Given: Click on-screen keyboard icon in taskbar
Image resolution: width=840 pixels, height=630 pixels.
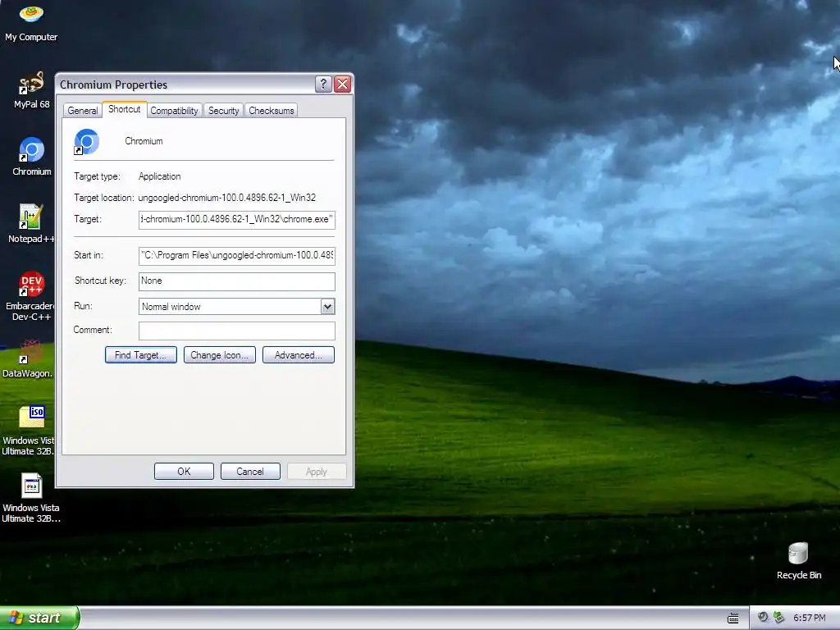Looking at the screenshot, I should (733, 619).
